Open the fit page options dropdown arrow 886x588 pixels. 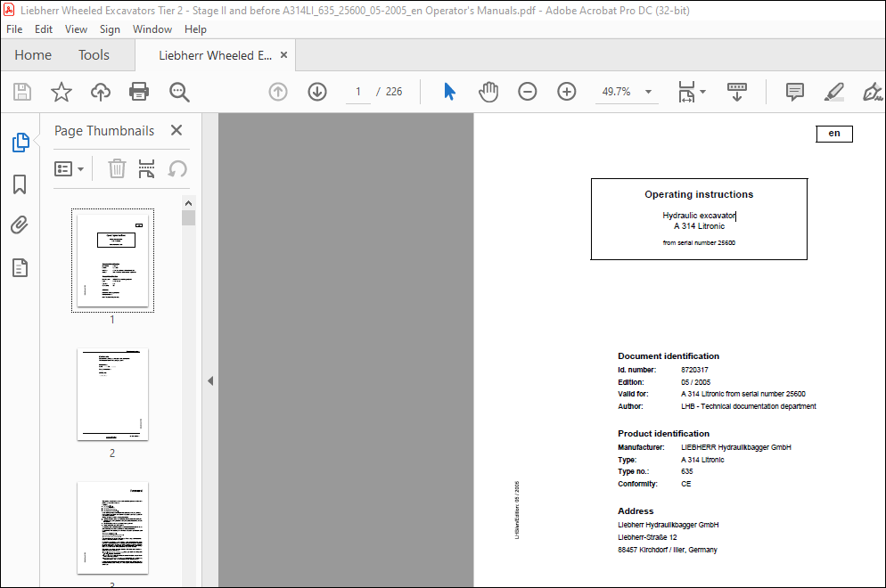coord(703,92)
